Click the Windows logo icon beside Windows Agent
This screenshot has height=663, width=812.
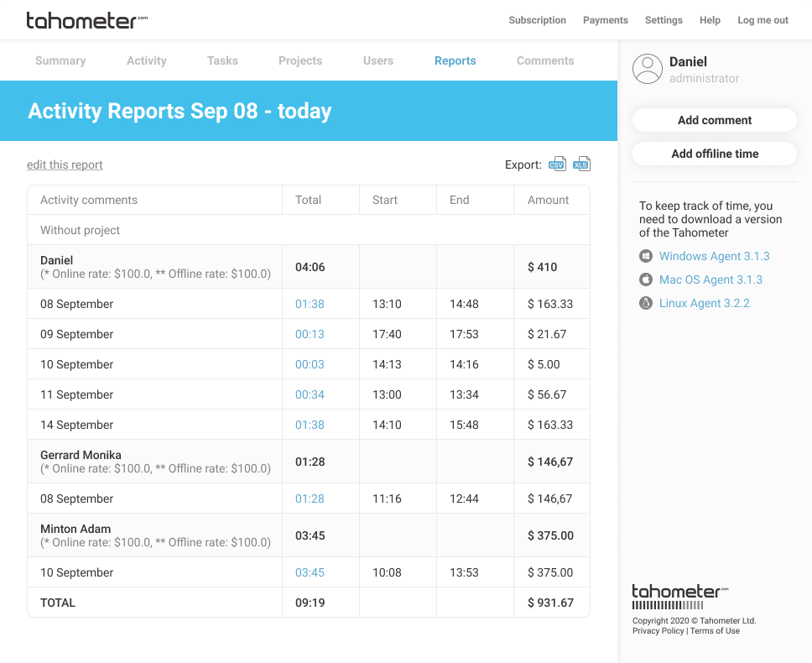[646, 256]
